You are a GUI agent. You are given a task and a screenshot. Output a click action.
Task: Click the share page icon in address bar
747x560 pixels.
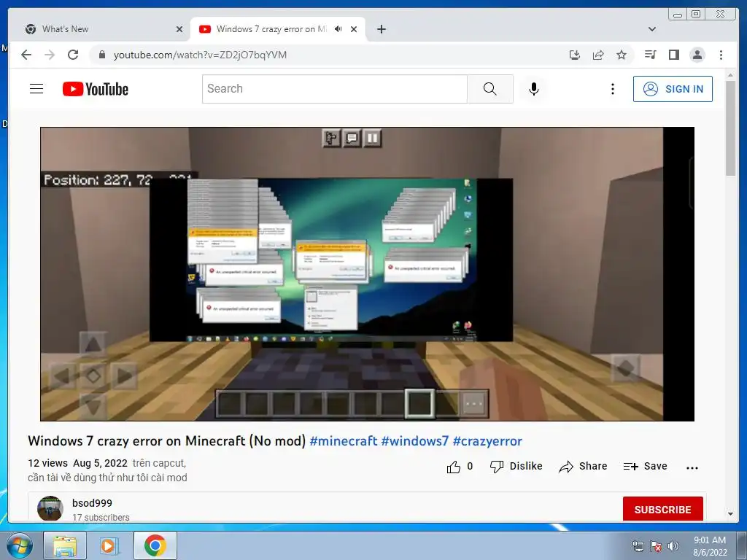pyautogui.click(x=598, y=55)
